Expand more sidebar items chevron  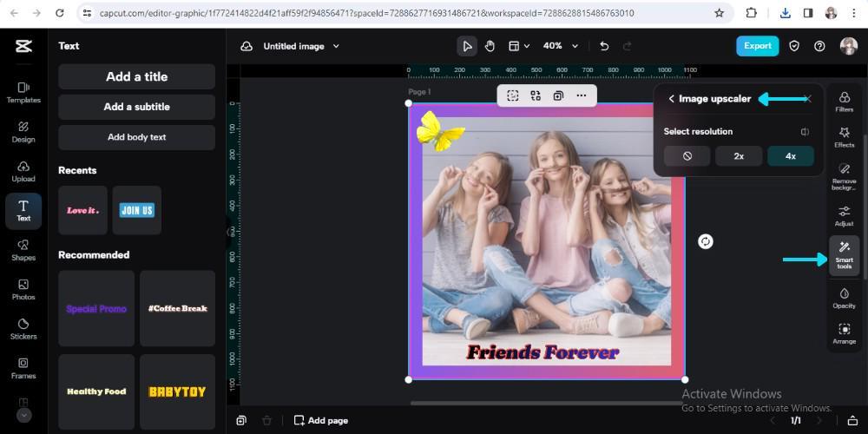(23, 415)
